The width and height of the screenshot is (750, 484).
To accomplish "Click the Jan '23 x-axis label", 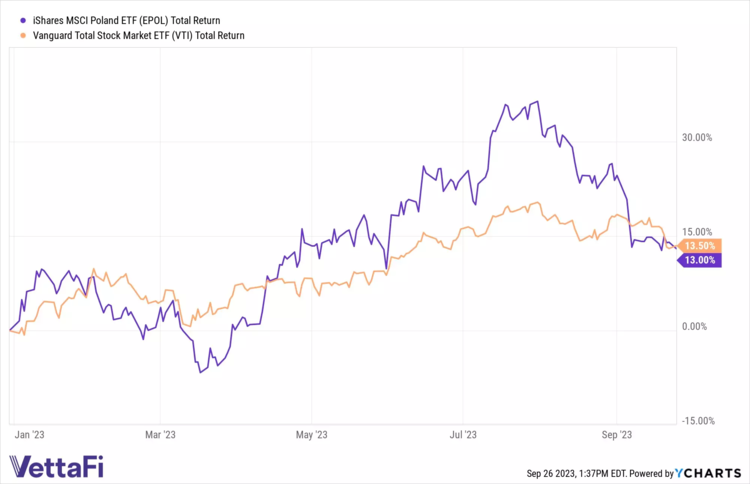I will (x=31, y=435).
